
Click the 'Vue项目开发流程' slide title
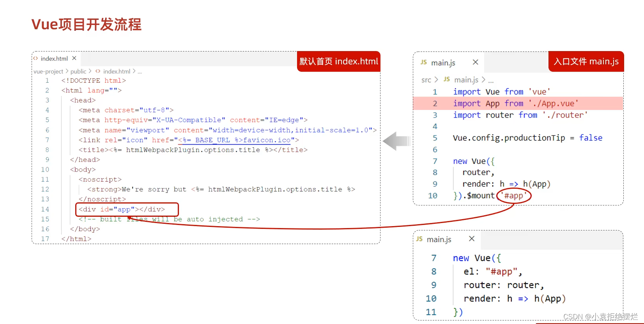pyautogui.click(x=86, y=25)
